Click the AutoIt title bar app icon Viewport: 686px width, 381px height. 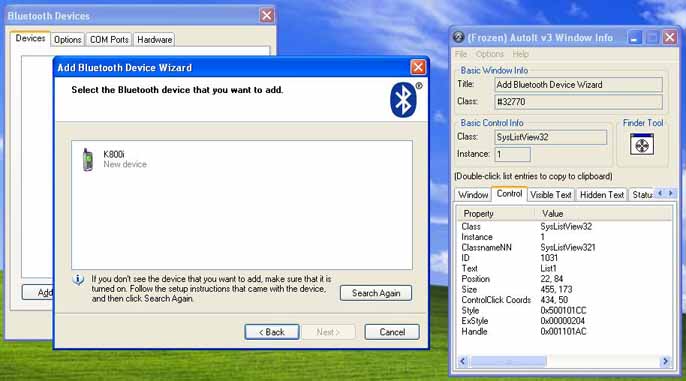[x=458, y=38]
